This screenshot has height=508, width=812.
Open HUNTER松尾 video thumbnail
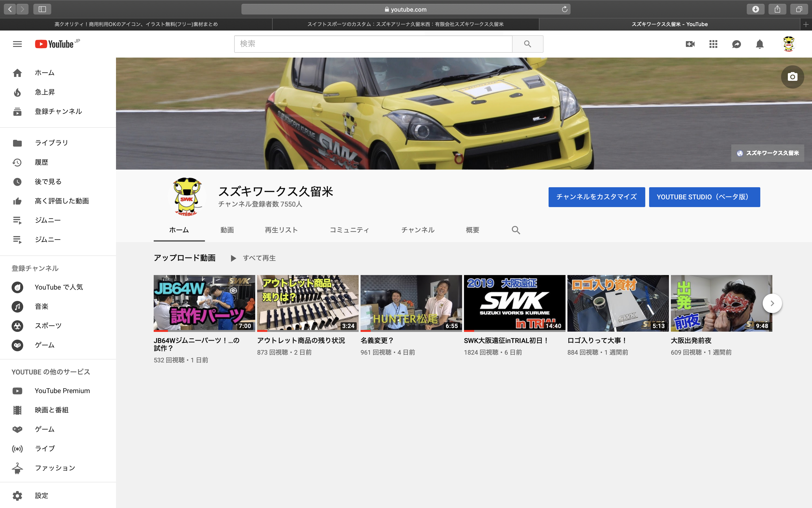click(411, 303)
